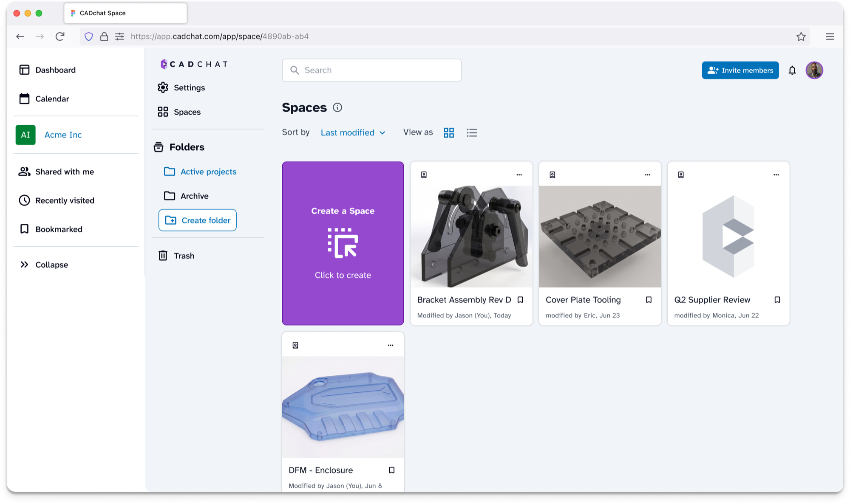Click Recently visited clock icon
The height and width of the screenshot is (504, 850).
(24, 200)
